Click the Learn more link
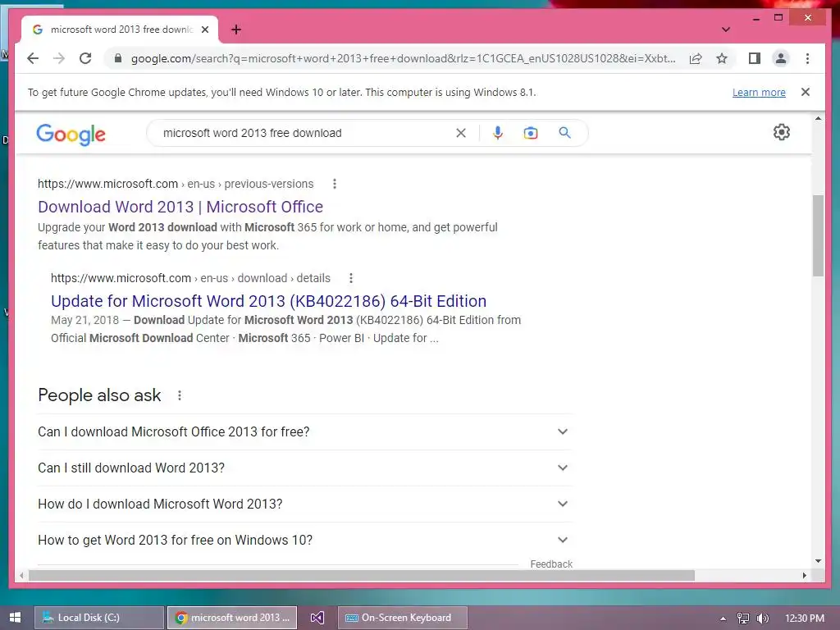 [x=759, y=92]
